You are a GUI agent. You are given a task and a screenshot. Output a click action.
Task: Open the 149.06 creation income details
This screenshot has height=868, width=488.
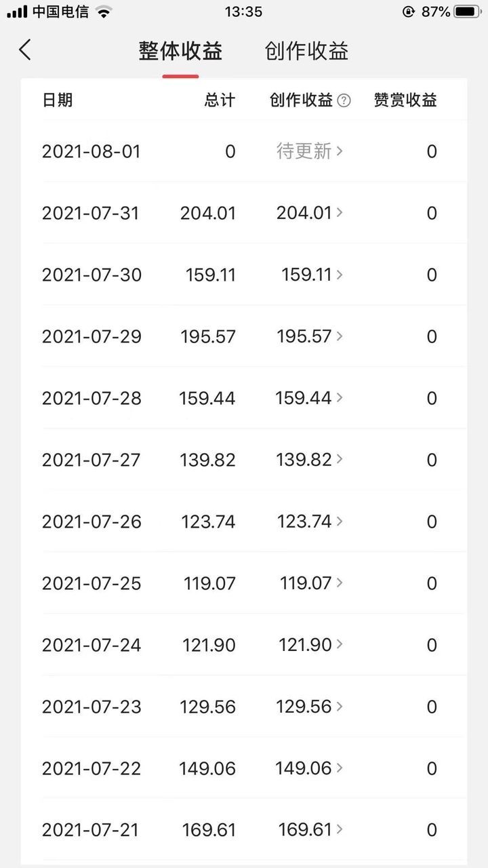pyautogui.click(x=310, y=768)
